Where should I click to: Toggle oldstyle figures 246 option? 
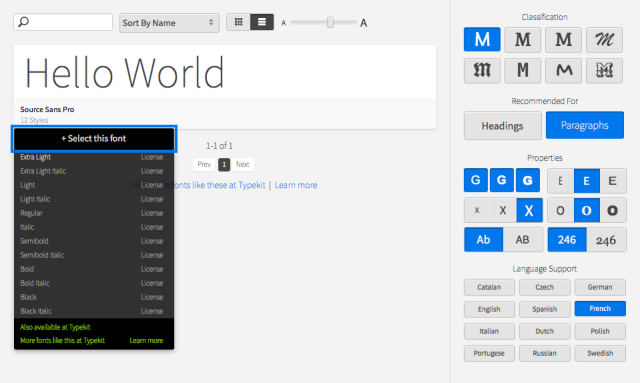click(606, 240)
